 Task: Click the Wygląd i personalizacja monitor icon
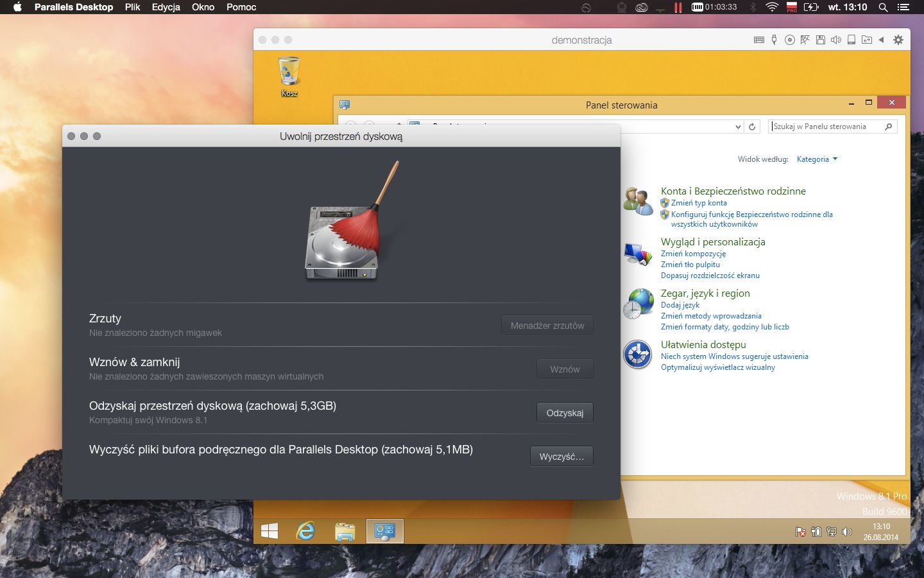(638, 254)
